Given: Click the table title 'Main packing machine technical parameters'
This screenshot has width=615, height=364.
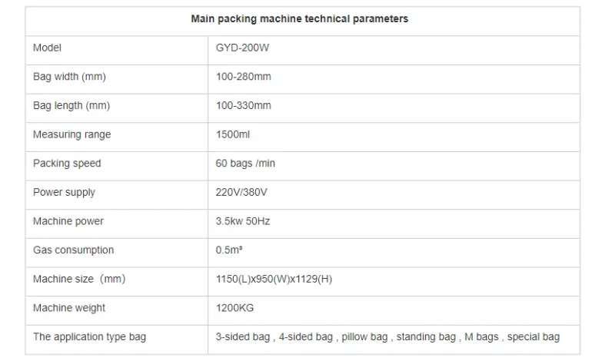Looking at the screenshot, I should click(x=299, y=18).
